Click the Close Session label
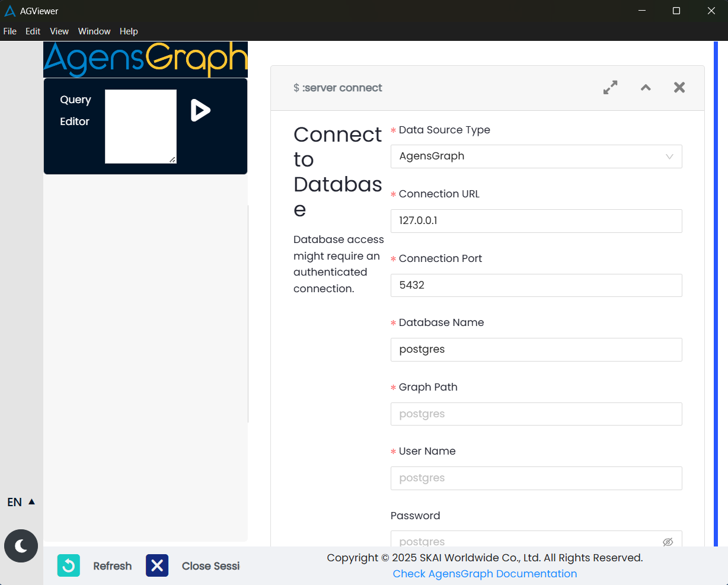Image resolution: width=728 pixels, height=585 pixels. 211,566
